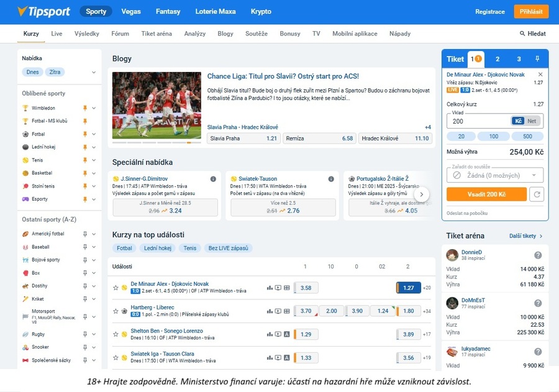Pin Baseball to favorite sports
The image size is (559, 392).
(x=85, y=247)
